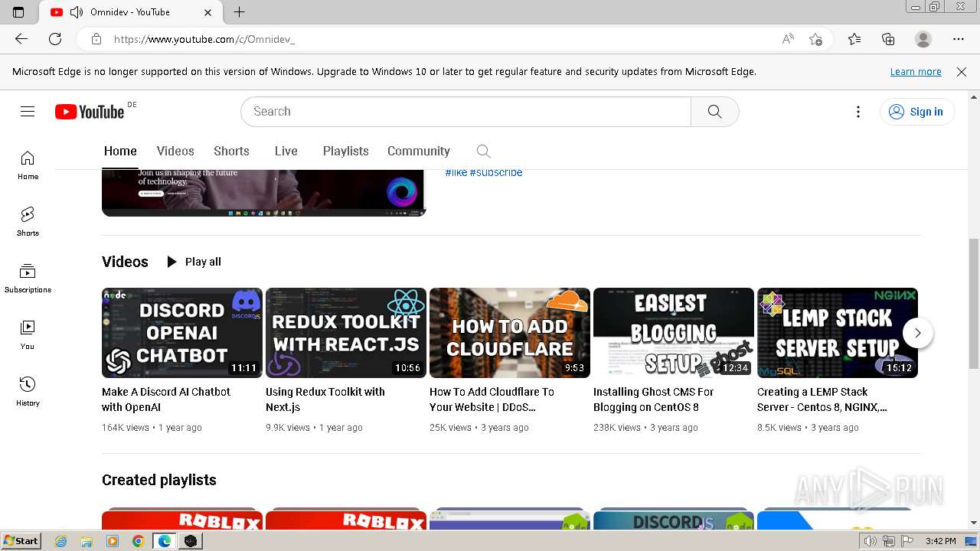Image resolution: width=980 pixels, height=551 pixels.
Task: View site info padlock icon
Action: [96, 39]
